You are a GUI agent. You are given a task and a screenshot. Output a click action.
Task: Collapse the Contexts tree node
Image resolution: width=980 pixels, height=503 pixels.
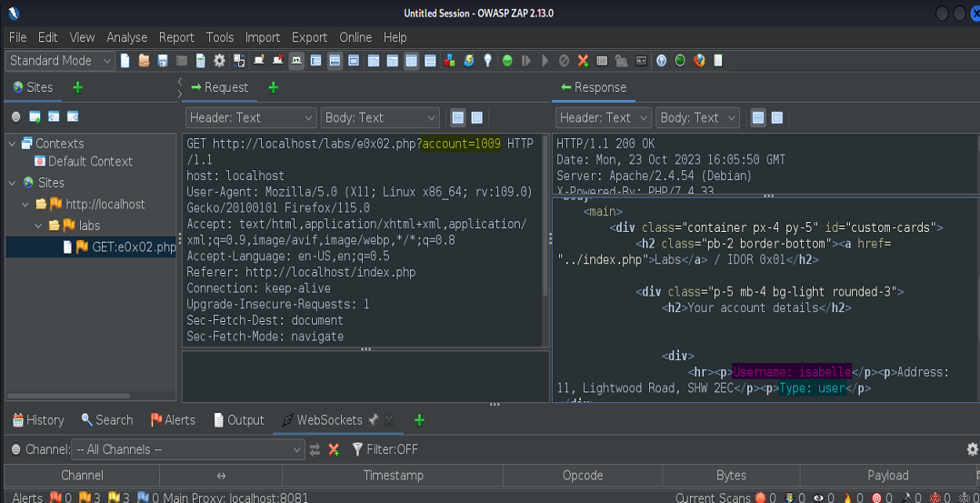point(12,144)
